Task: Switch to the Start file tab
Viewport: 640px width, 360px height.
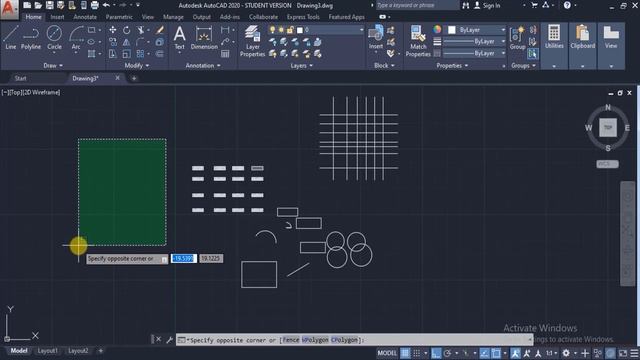Action: [20, 78]
